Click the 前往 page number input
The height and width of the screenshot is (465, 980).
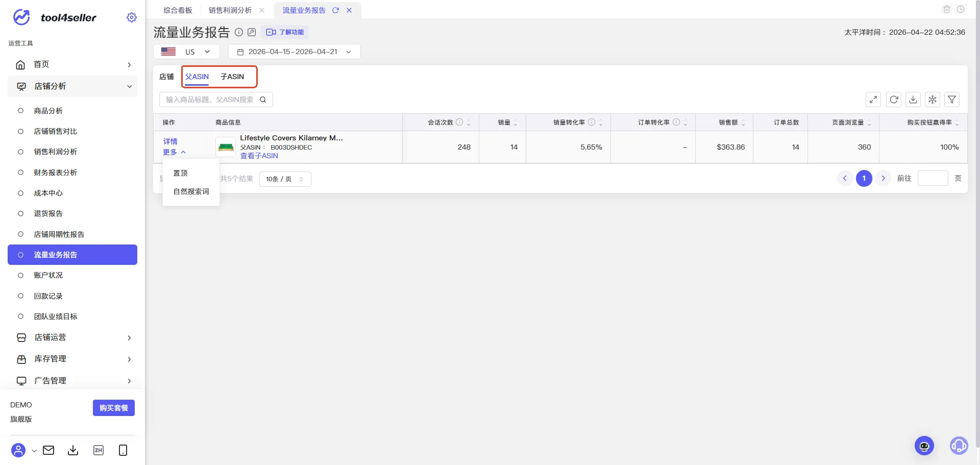click(933, 178)
